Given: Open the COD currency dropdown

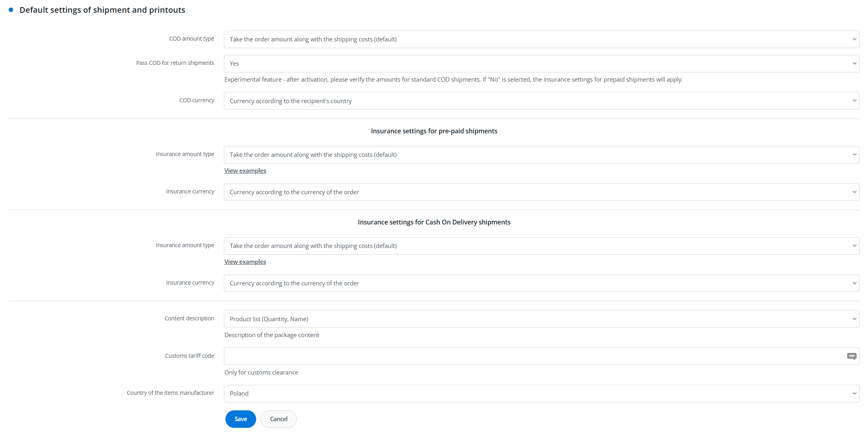Looking at the screenshot, I should click(541, 101).
